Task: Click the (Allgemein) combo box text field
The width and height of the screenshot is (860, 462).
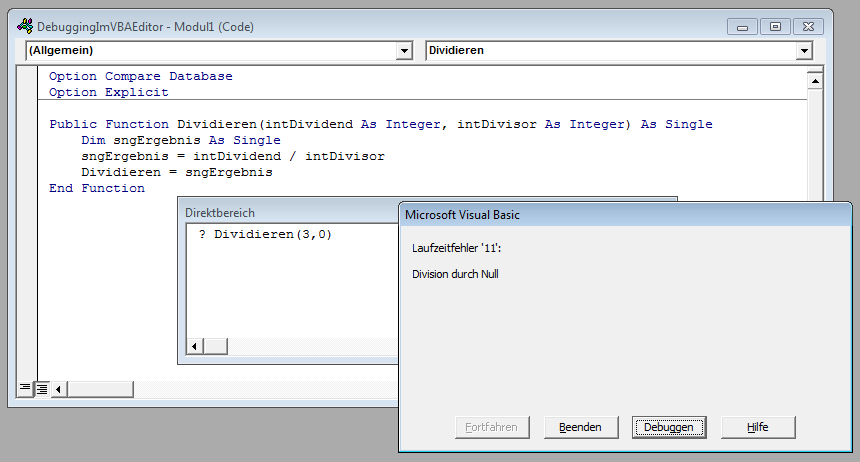Action: tap(211, 50)
